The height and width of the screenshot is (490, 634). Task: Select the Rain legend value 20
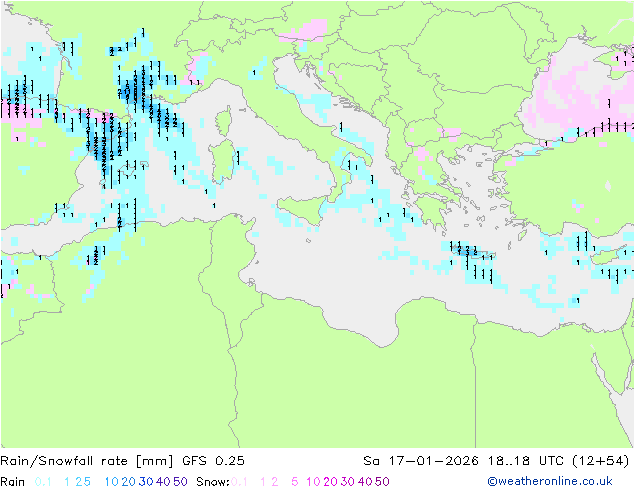(129, 482)
